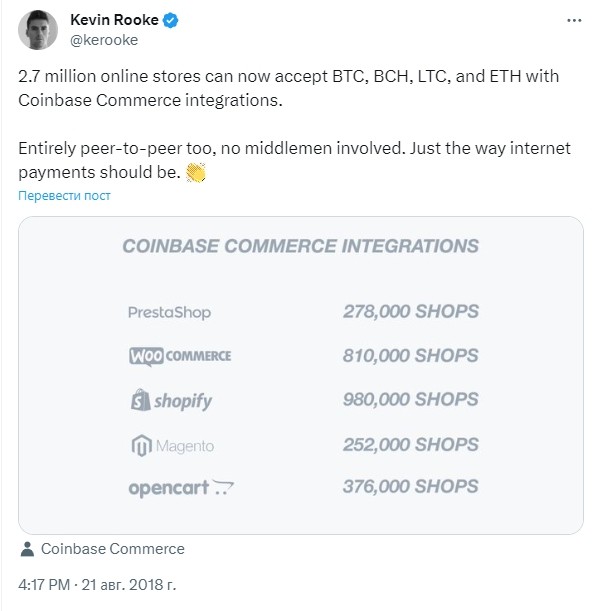Open Kevin Rooke's profile avatar

tap(38, 30)
